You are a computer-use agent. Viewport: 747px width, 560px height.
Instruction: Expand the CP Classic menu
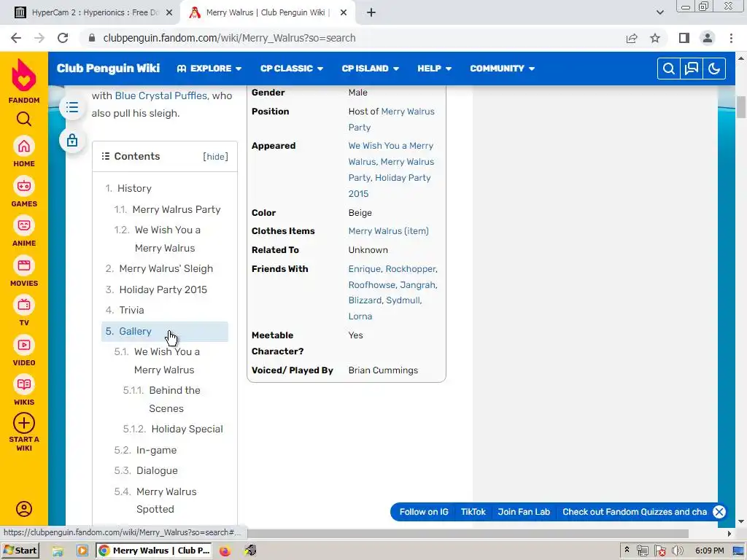click(292, 69)
